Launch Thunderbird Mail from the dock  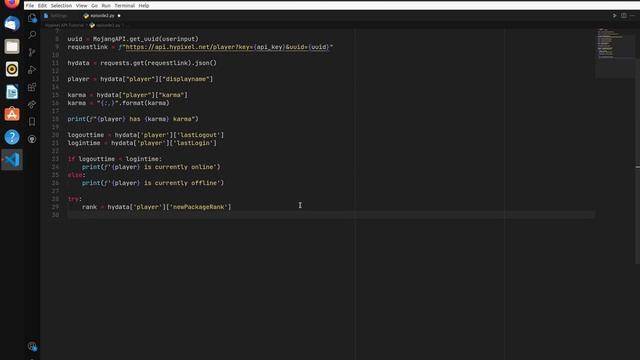(x=12, y=24)
